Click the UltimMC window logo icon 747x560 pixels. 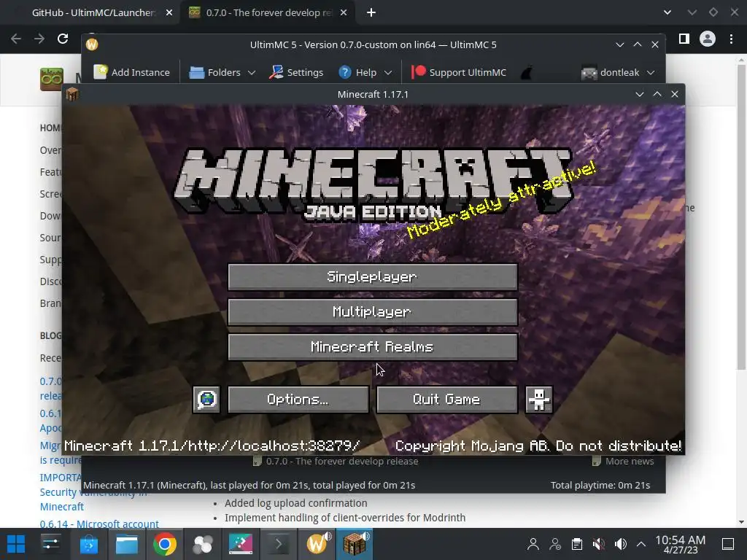[x=92, y=44]
